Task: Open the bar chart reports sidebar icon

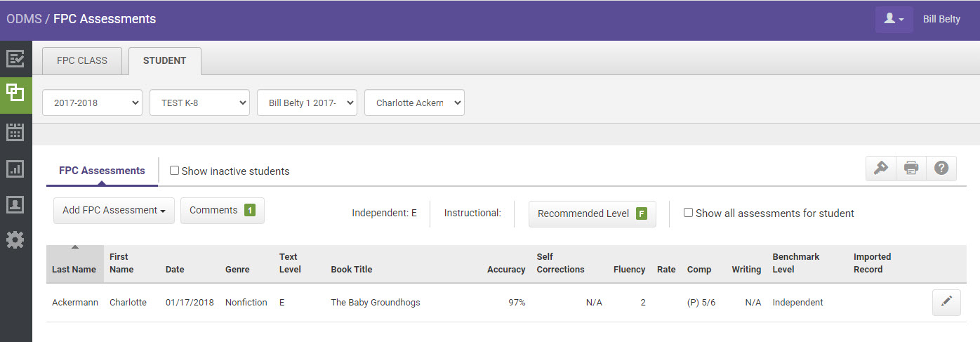Action: pyautogui.click(x=15, y=169)
